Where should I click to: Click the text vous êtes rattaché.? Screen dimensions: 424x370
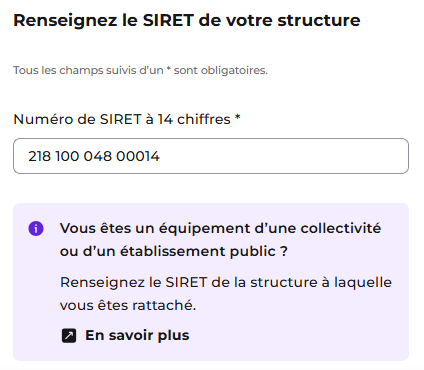coord(128,305)
